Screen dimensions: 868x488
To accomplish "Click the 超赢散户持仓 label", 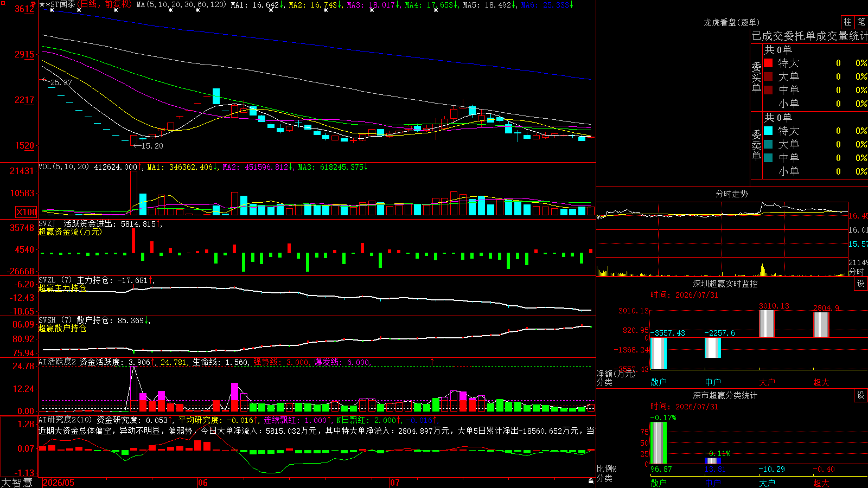I will pos(62,328).
